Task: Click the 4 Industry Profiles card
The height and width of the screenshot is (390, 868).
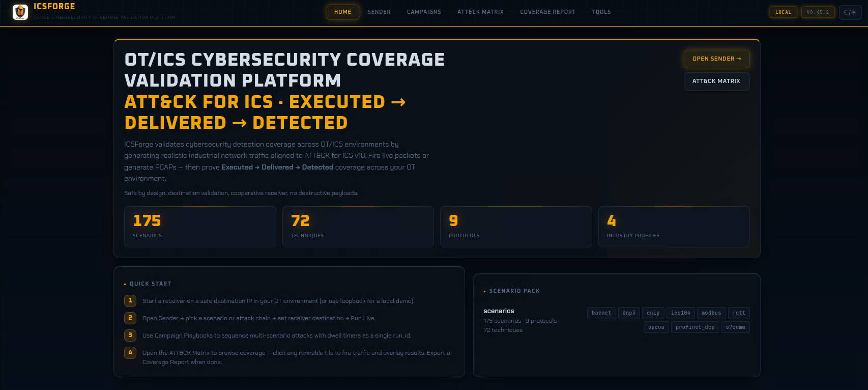Action: coord(674,227)
